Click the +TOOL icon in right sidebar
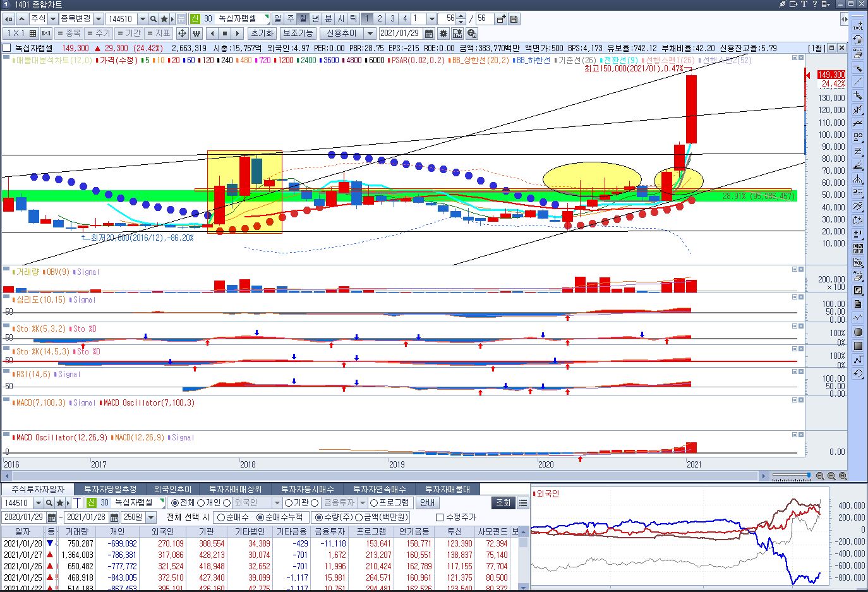The height and width of the screenshot is (592, 868). point(858,25)
